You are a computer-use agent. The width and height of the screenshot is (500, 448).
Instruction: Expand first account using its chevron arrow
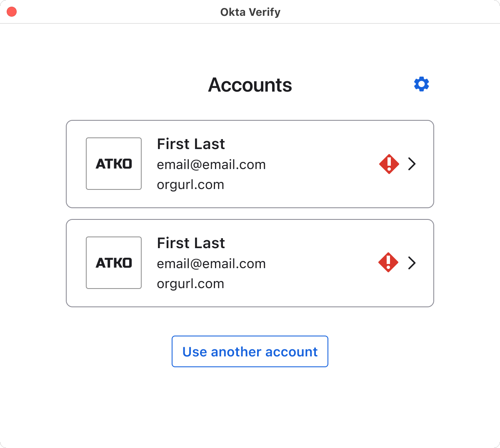[x=412, y=164]
